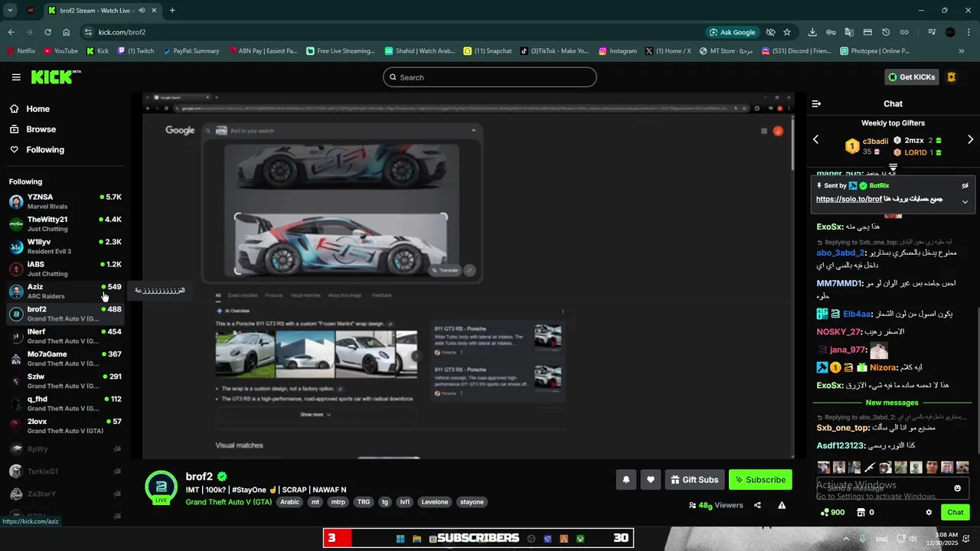Expand the pinned BotRix message chevron

click(965, 202)
